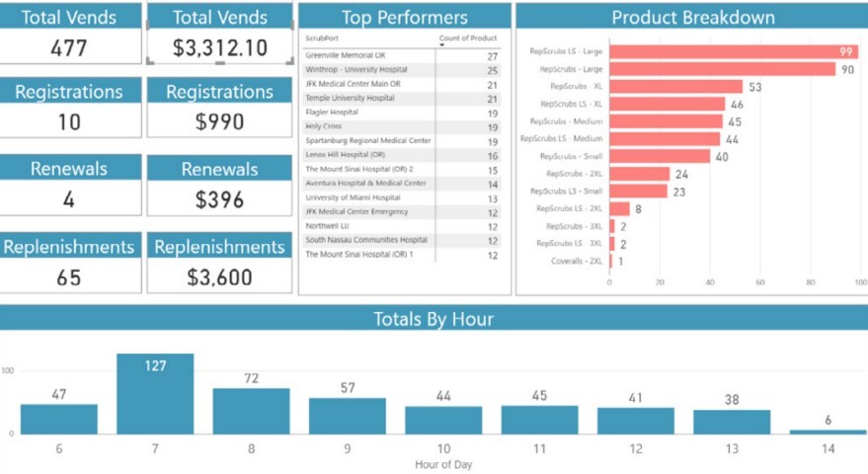Click the Renewals card showing 4

pos(69,199)
